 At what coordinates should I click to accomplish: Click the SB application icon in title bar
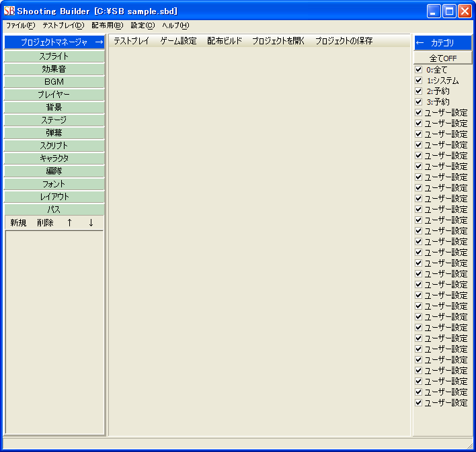coord(9,11)
